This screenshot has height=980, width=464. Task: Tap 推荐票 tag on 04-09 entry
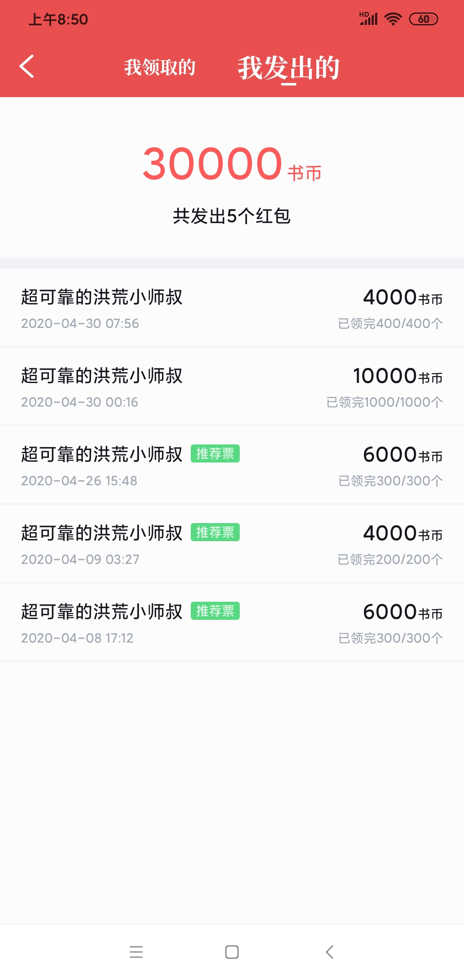click(215, 533)
